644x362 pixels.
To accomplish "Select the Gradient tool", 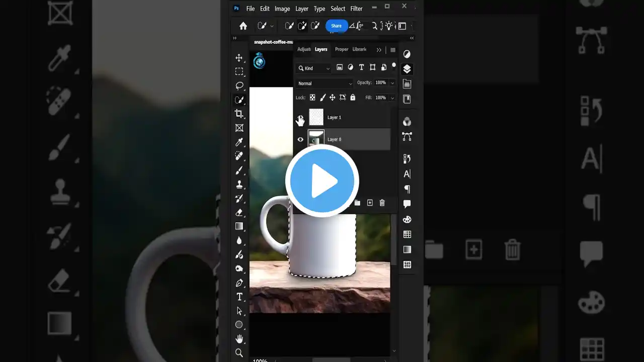I will [239, 226].
